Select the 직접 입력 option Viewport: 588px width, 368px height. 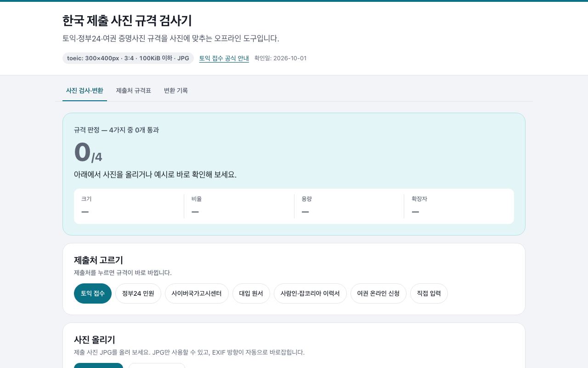429,293
